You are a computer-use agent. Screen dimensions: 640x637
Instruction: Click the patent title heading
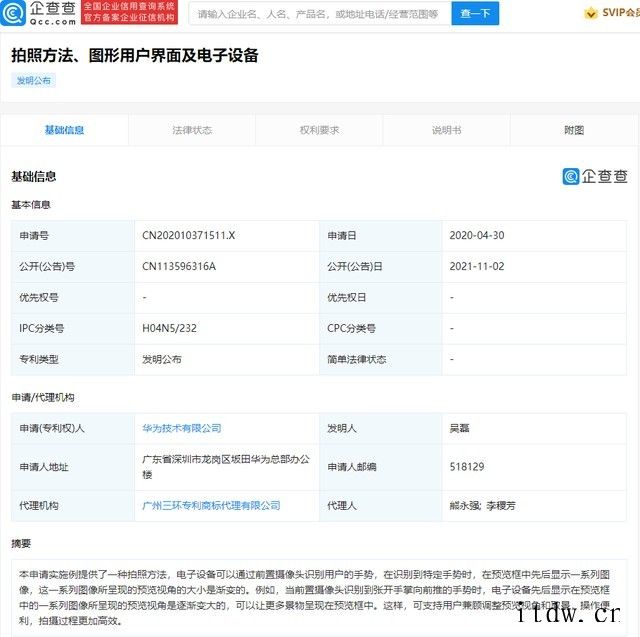[x=135, y=55]
